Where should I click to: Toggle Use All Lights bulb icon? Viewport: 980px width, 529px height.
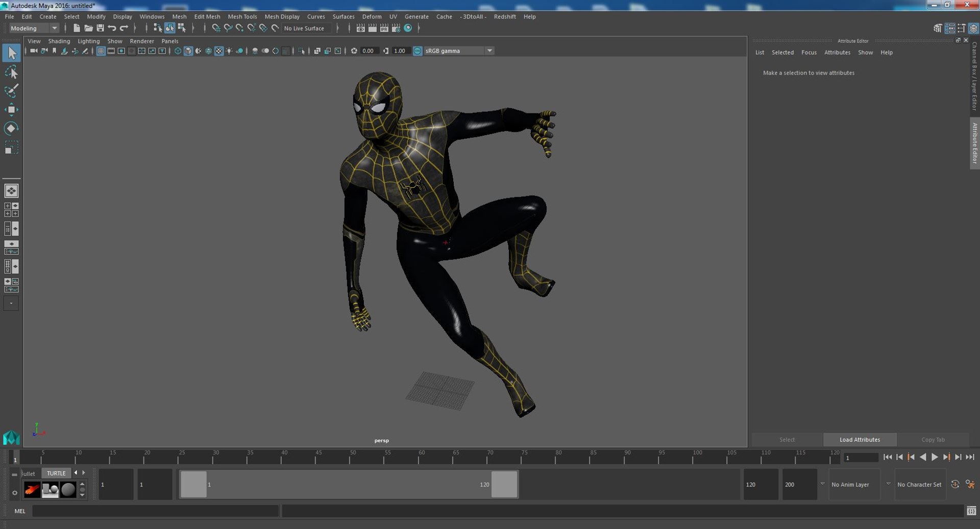pos(229,51)
